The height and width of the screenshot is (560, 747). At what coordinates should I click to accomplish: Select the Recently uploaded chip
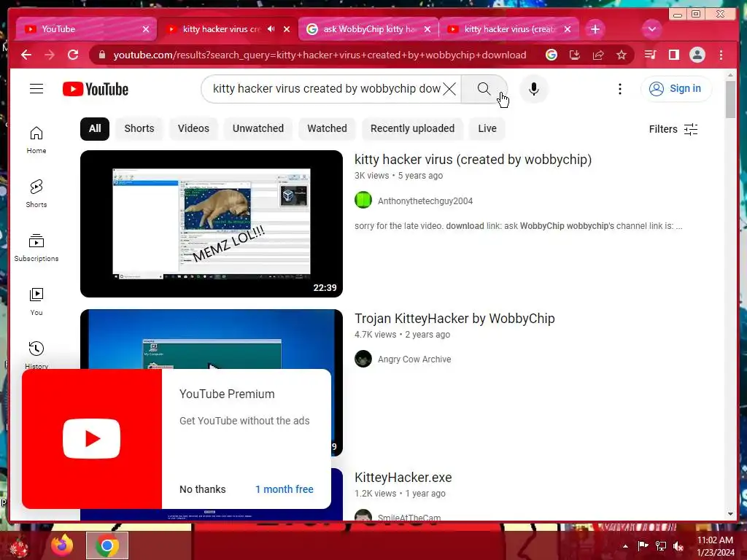[x=413, y=128]
